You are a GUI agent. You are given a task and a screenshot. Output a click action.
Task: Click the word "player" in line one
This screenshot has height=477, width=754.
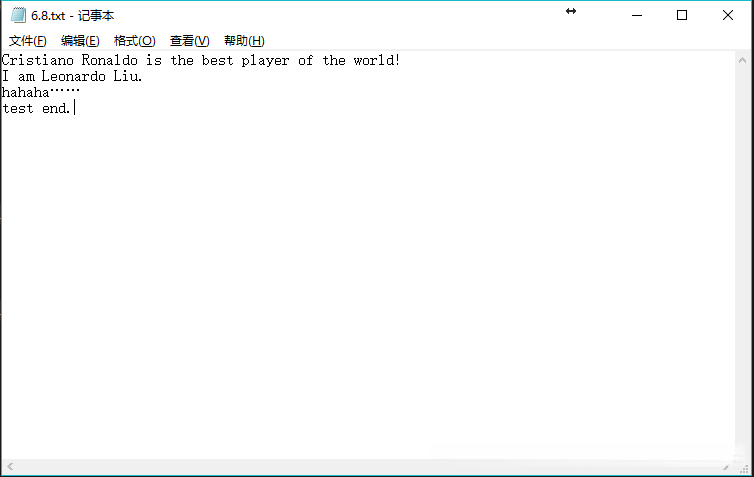pos(265,61)
